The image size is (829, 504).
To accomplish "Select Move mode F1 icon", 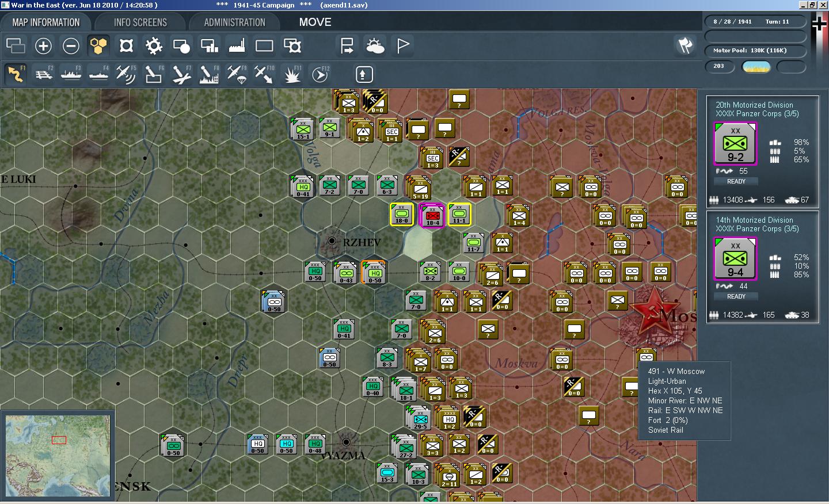I will pos(16,74).
